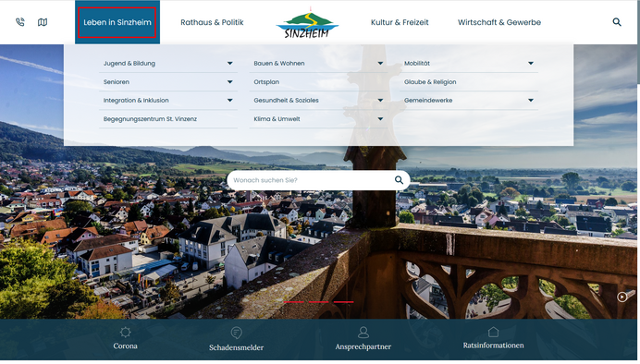This screenshot has width=640, height=364.
Task: Open Klima & Umwelt link
Action: (x=277, y=119)
